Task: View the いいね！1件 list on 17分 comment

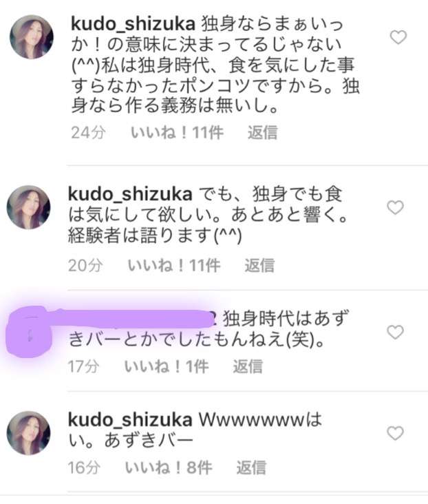Action: (167, 366)
